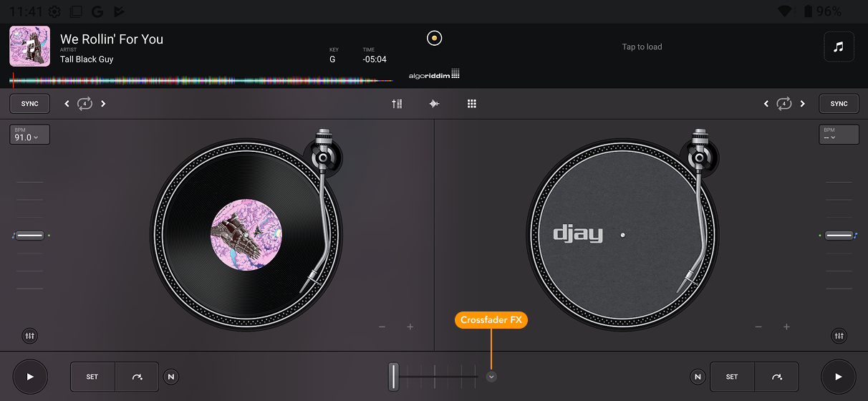Set cue point on left deck
868x401 pixels.
[92, 377]
